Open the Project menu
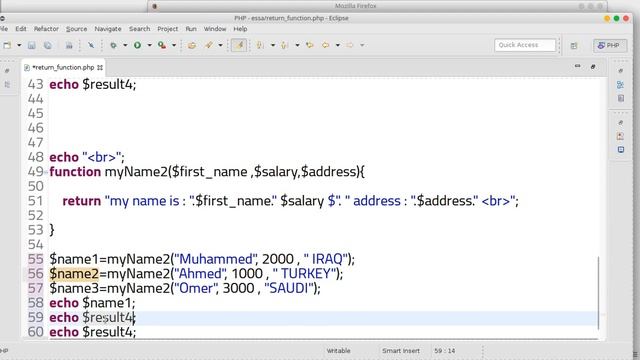 click(167, 29)
